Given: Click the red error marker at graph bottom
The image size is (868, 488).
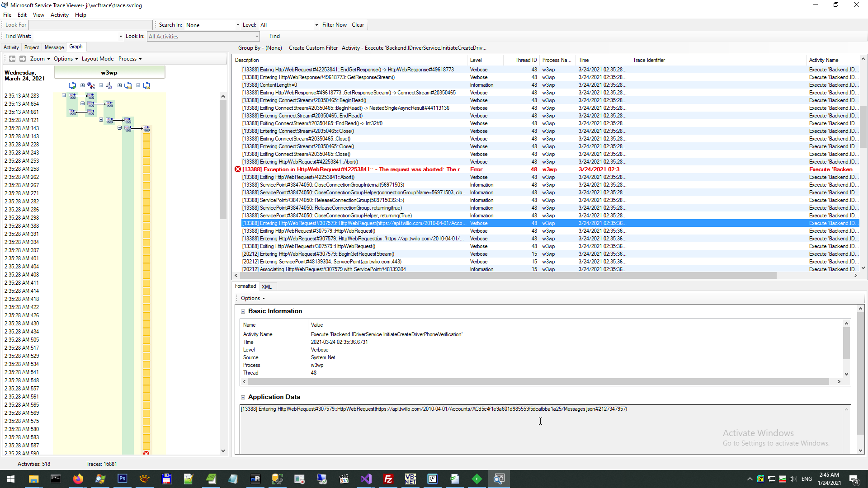Looking at the screenshot, I should [146, 453].
